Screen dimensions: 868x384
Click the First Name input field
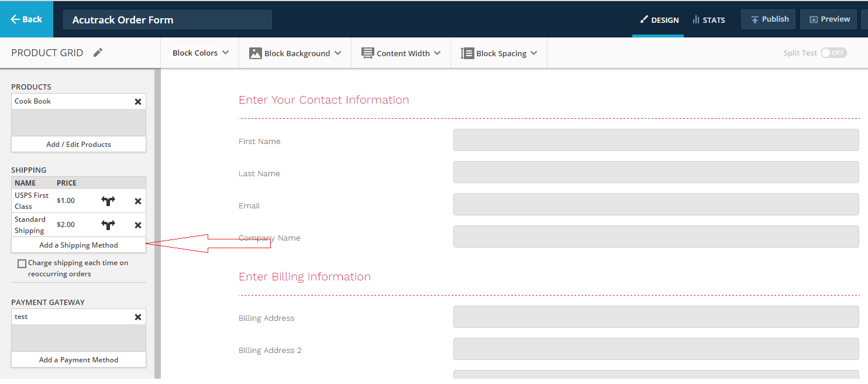pos(656,140)
